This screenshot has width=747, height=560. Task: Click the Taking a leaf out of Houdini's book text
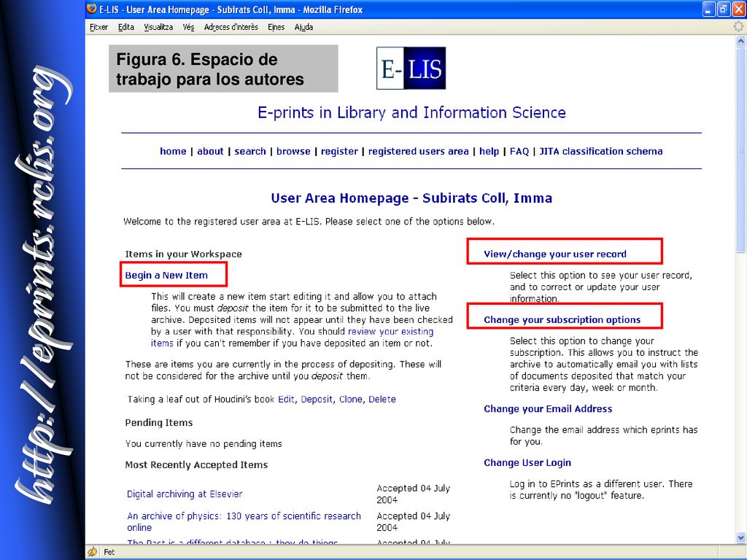pyautogui.click(x=201, y=399)
